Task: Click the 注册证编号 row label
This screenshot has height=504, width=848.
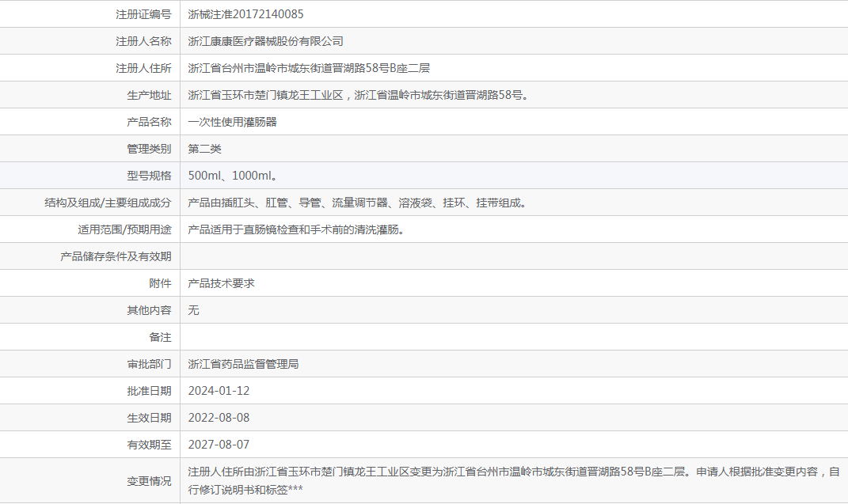Action: (x=143, y=14)
